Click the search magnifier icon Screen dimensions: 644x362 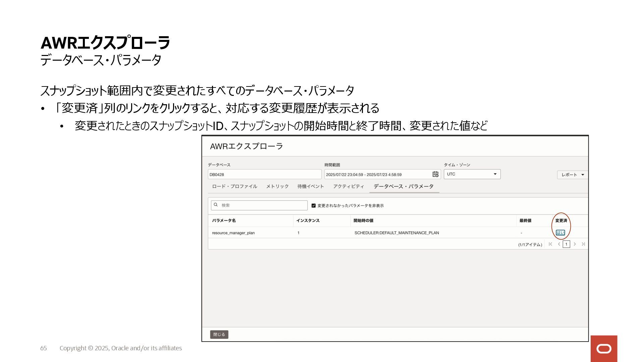[x=216, y=205]
